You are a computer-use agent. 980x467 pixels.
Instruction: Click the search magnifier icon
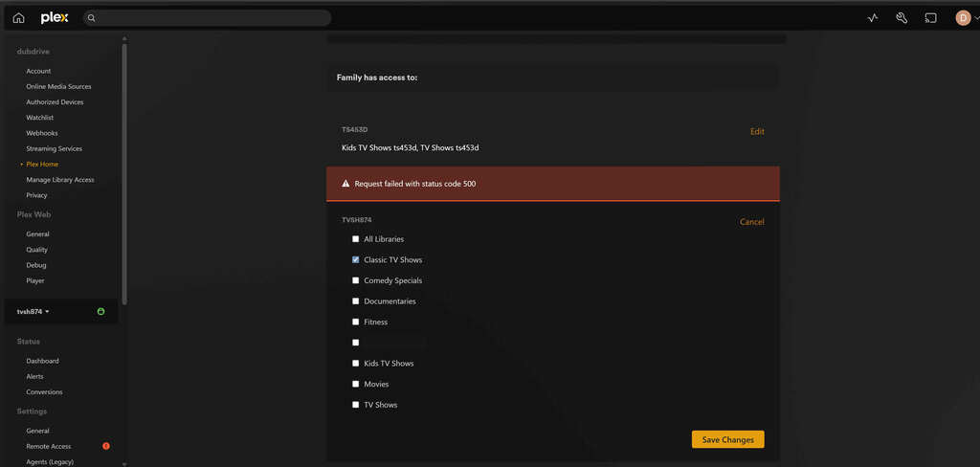coord(91,18)
